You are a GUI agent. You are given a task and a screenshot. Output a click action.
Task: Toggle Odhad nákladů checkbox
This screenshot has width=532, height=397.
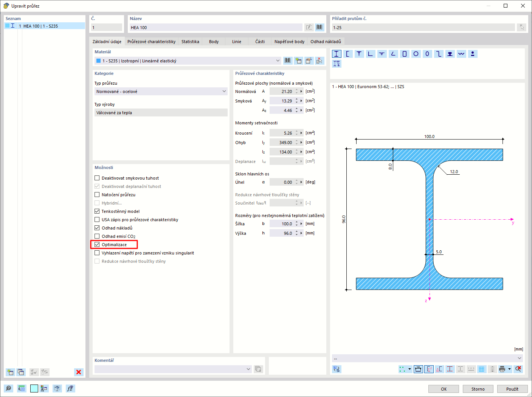(97, 228)
